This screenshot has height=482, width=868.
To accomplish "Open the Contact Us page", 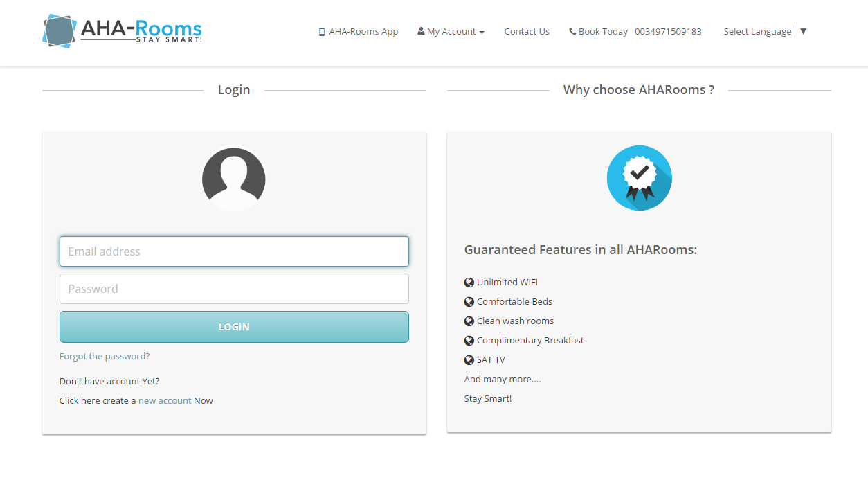I will point(527,32).
